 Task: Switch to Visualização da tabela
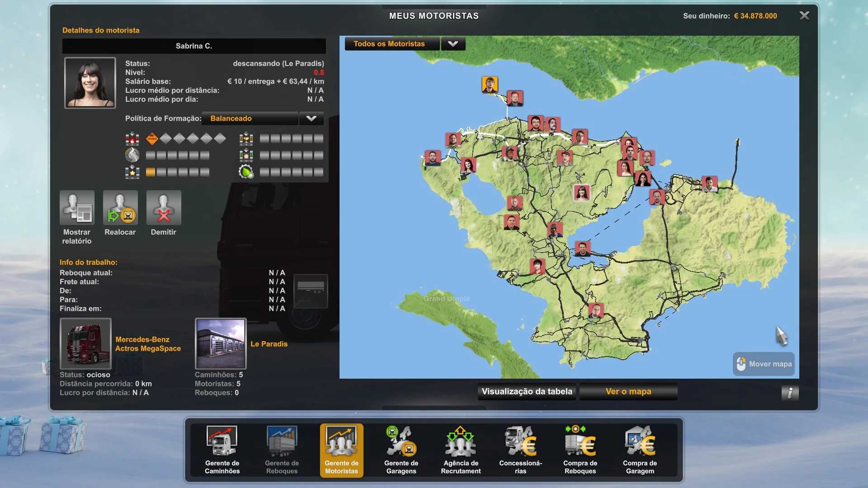pos(527,392)
